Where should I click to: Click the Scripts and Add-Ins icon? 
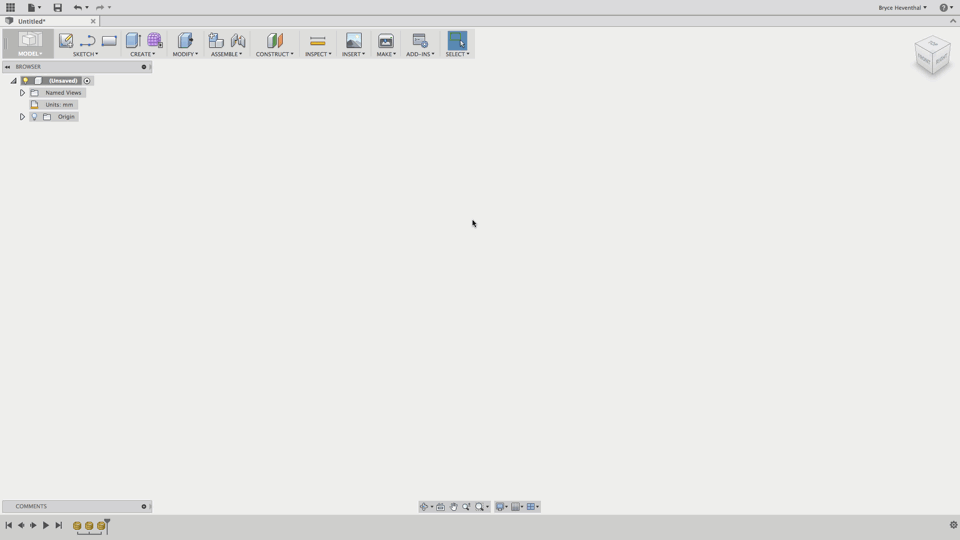(420, 40)
